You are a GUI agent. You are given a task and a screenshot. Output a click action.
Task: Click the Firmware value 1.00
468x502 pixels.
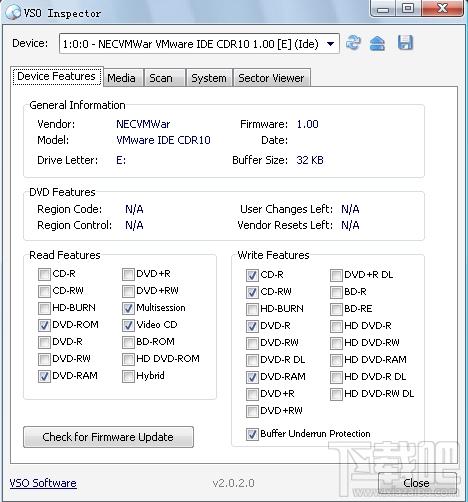(308, 124)
